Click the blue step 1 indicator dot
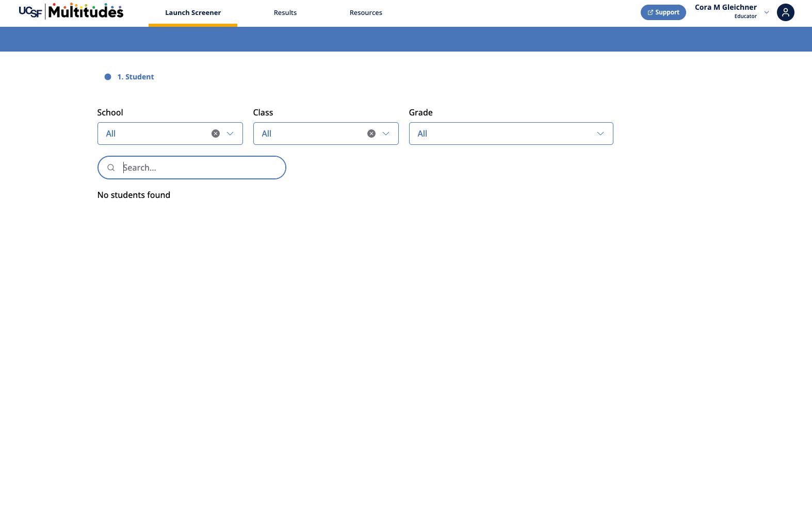Image resolution: width=812 pixels, height=515 pixels. click(x=108, y=77)
